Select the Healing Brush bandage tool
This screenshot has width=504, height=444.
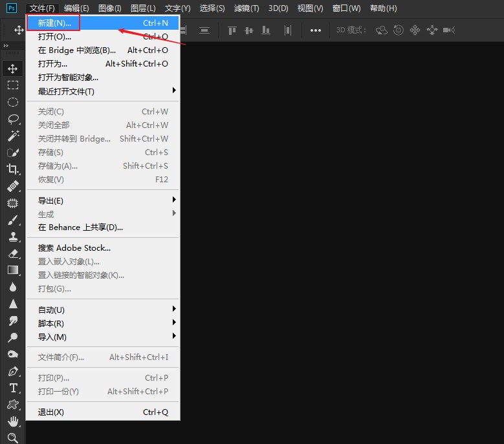click(13, 186)
